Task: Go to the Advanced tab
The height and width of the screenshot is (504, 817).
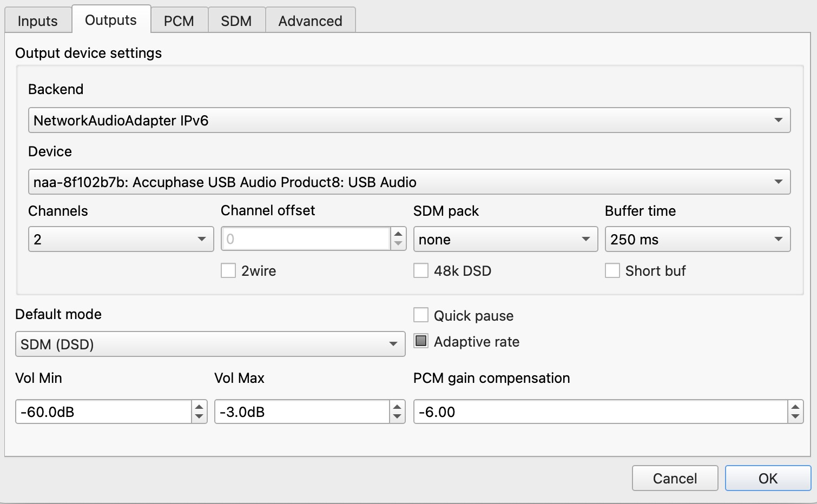Action: click(310, 21)
